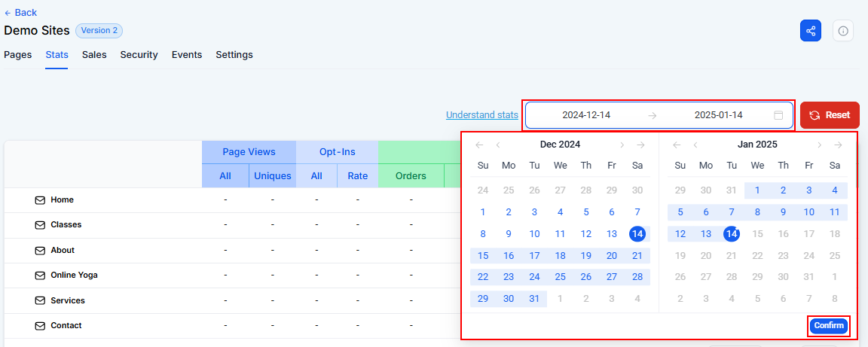Screen dimensions: 868x347
Task: Open the Dec 2024 month header
Action: [561, 145]
